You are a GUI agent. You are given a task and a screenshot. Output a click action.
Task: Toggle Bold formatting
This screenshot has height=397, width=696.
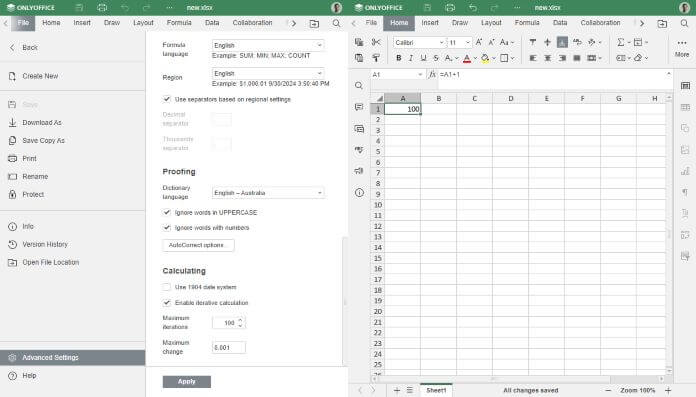click(x=399, y=58)
